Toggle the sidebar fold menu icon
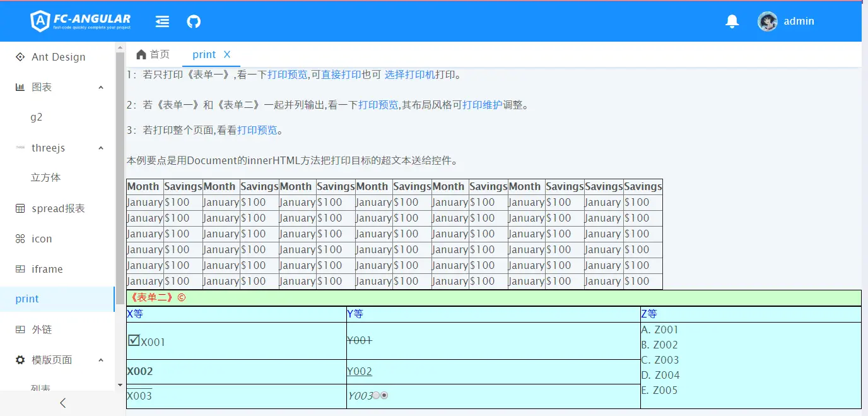The width and height of the screenshot is (868, 416). coord(162,21)
